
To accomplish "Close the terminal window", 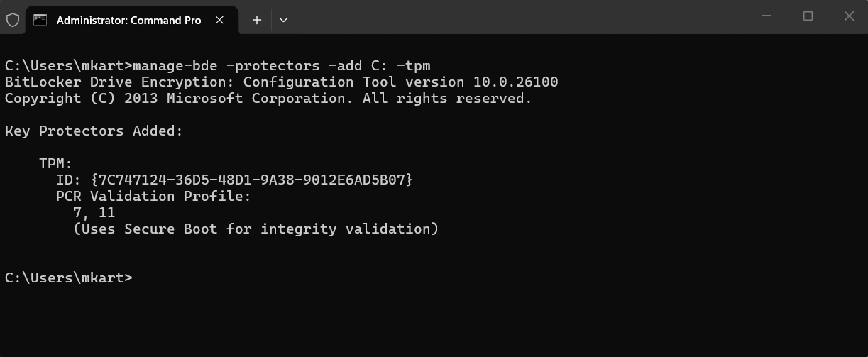I will pos(849,16).
